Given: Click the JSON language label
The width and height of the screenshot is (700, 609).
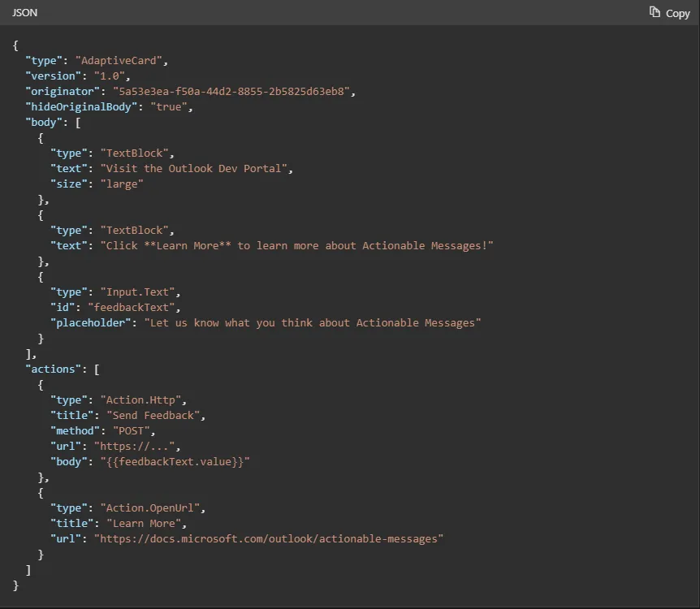Looking at the screenshot, I should pyautogui.click(x=24, y=12).
